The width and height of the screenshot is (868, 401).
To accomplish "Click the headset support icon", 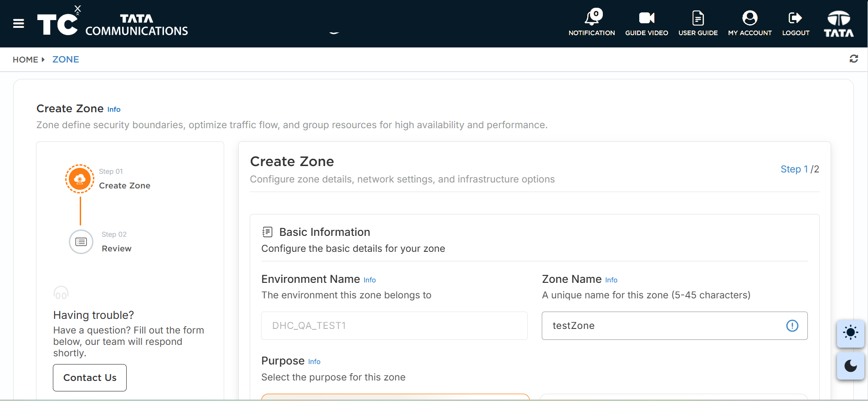I will point(61,293).
